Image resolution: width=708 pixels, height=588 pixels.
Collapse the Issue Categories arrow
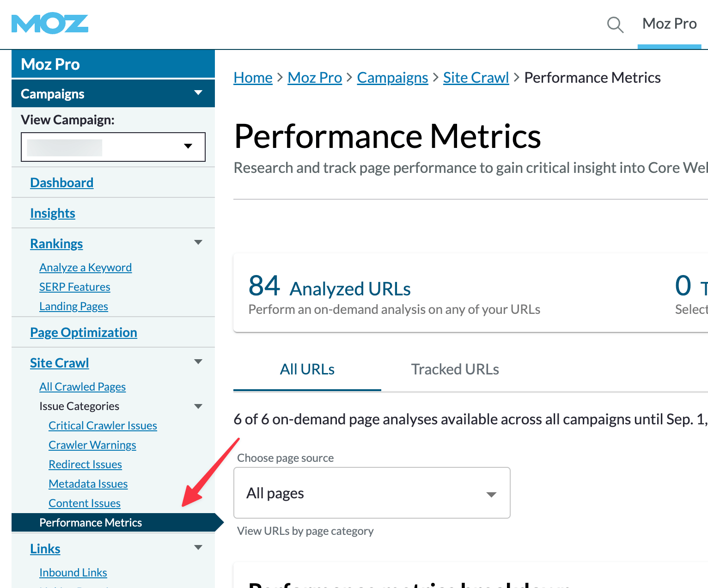[198, 407]
